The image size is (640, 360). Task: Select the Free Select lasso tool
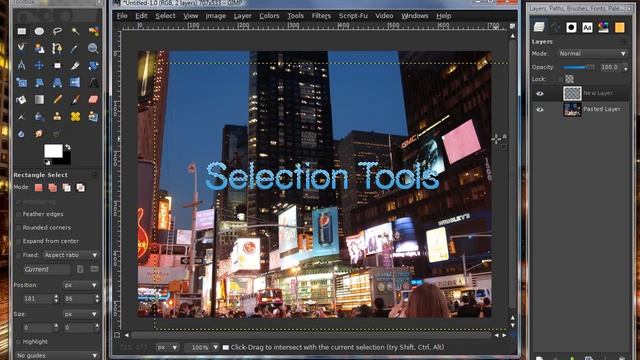(x=57, y=31)
